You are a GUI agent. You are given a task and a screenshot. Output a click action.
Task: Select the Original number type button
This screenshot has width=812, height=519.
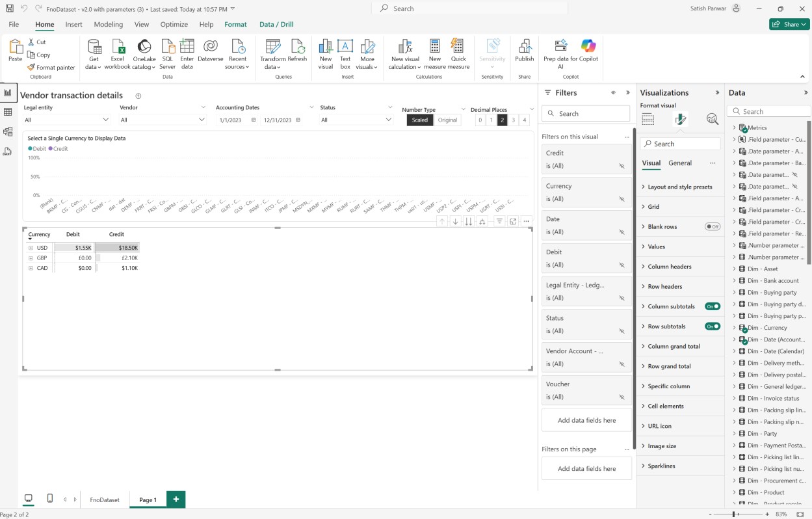click(447, 120)
